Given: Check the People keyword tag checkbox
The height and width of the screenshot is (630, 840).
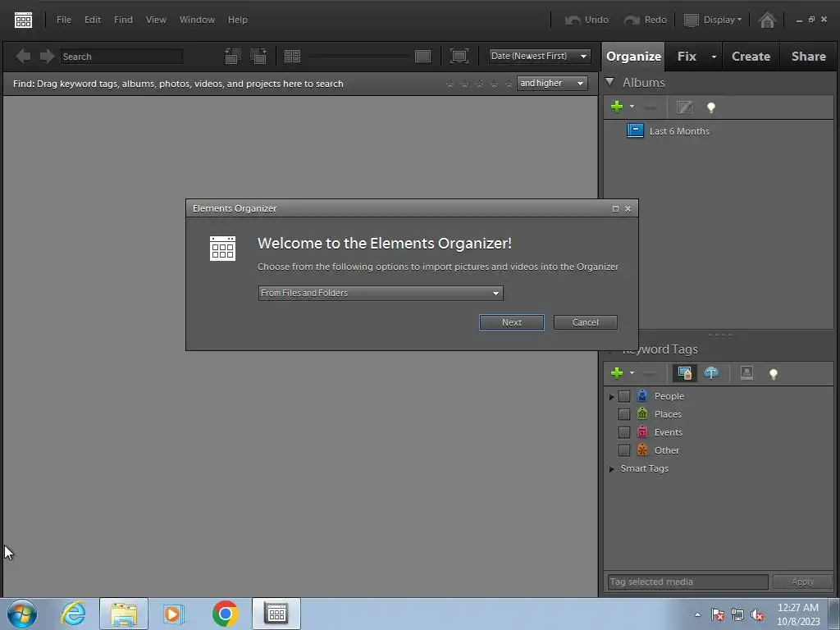Looking at the screenshot, I should click(x=624, y=396).
